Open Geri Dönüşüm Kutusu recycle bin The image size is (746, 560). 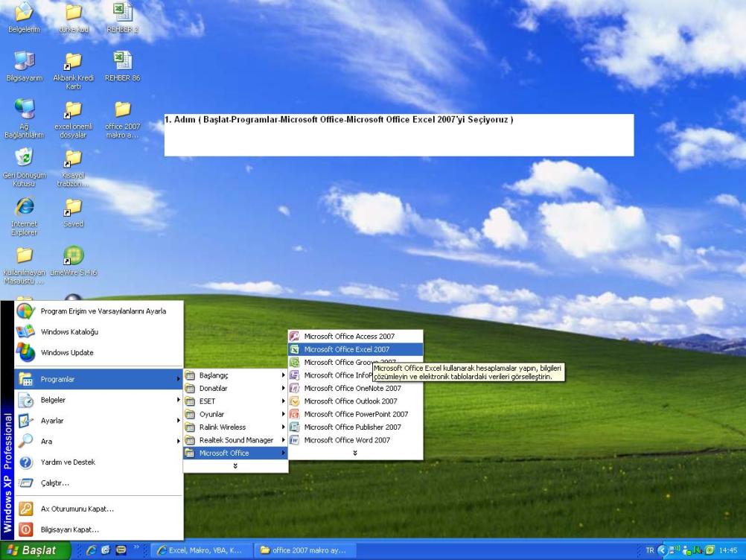point(25,168)
